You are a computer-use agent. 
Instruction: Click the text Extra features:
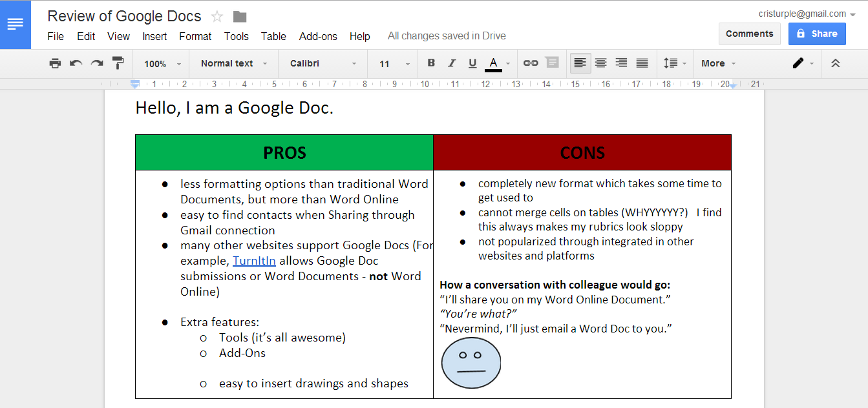pyautogui.click(x=220, y=322)
